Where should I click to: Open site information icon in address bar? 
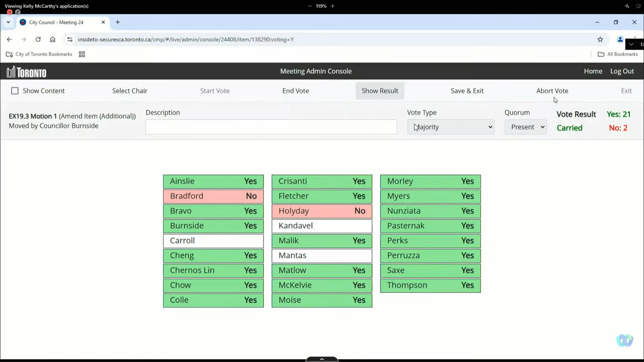(70, 40)
